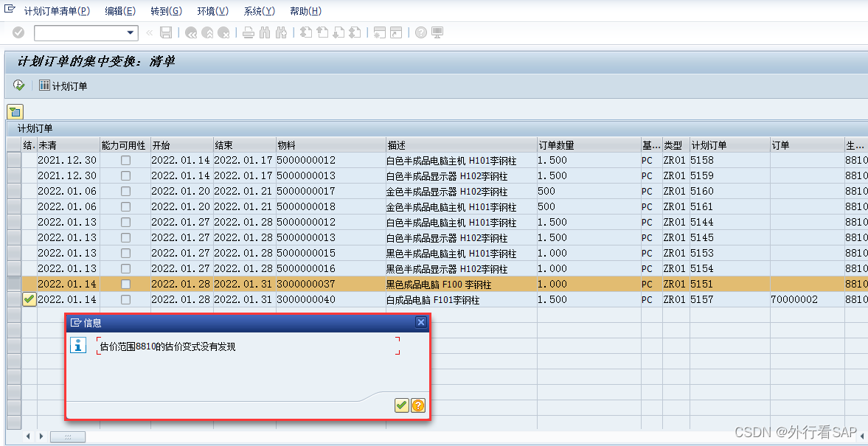Click the Customize Local Layout monitor icon
The height and width of the screenshot is (446, 868).
[x=437, y=33]
